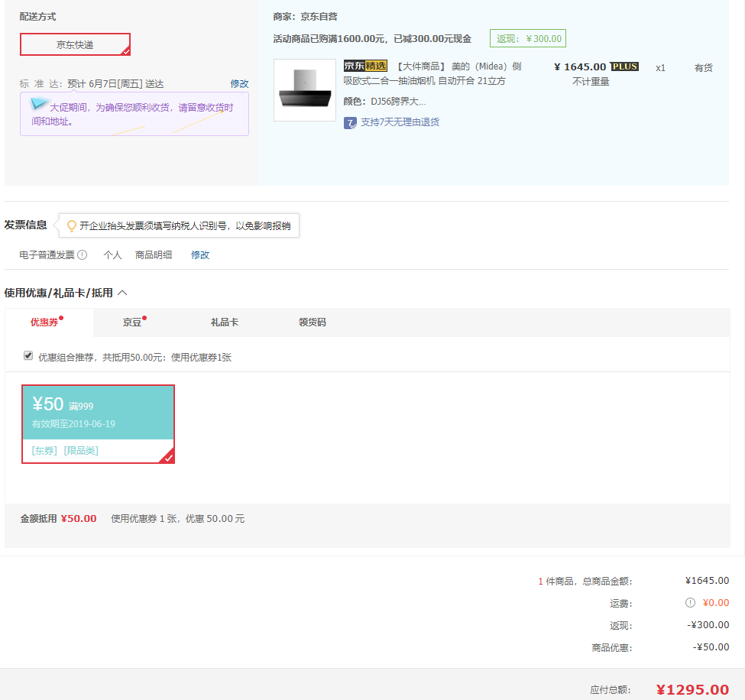Select the 京东快递 delivery option
This screenshot has width=745, height=700.
pos(75,44)
